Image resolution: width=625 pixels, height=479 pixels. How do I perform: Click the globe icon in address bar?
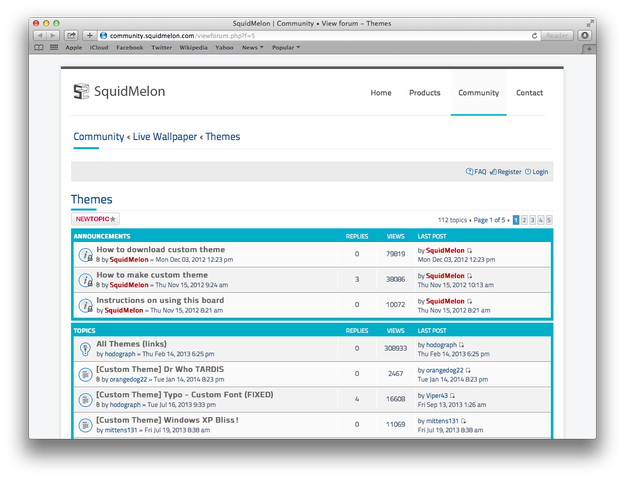tap(103, 35)
